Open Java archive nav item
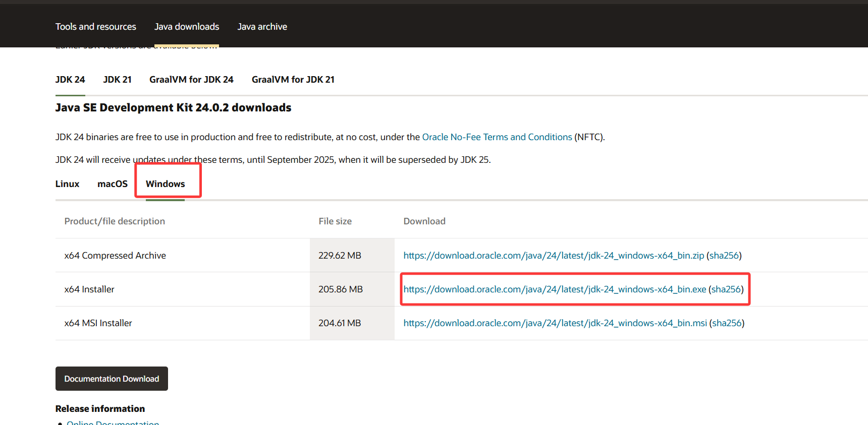Viewport: 868px width, 425px height. [x=262, y=27]
